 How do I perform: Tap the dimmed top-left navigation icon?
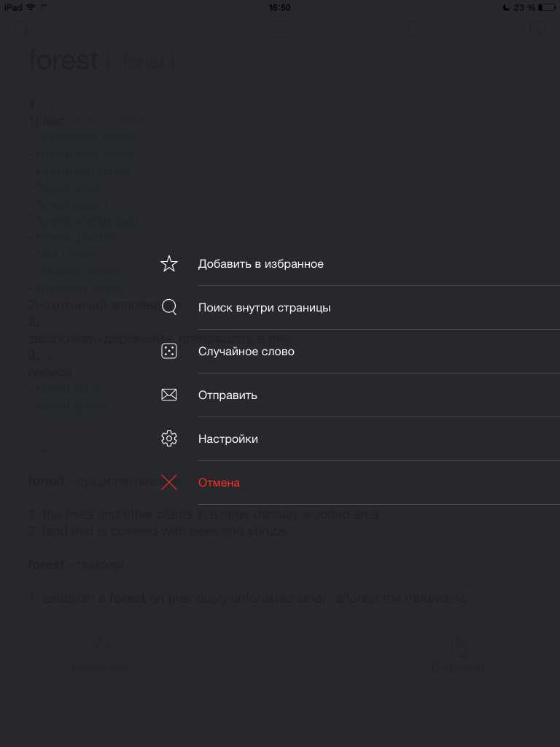tap(20, 28)
